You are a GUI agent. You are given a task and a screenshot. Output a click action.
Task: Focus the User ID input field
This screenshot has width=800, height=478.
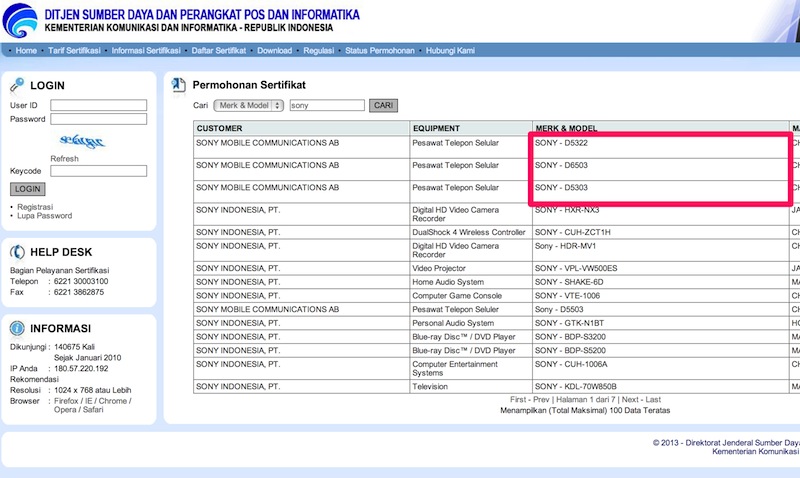coord(98,106)
